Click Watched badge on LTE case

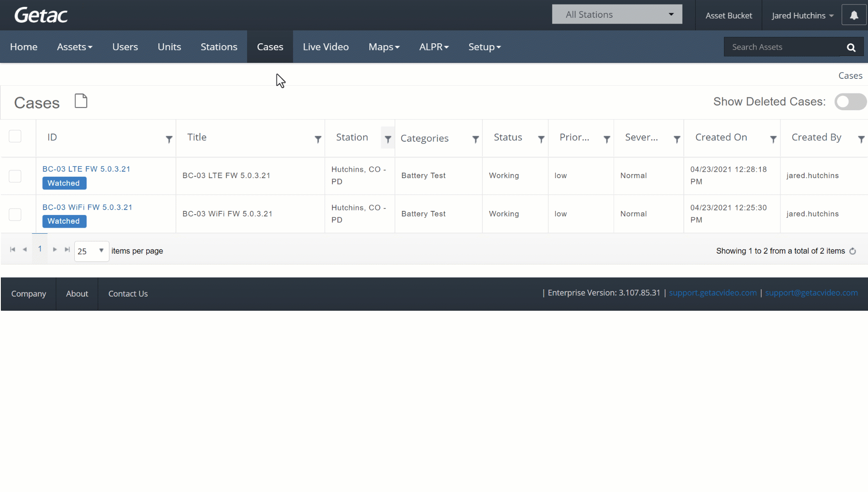pos(64,183)
